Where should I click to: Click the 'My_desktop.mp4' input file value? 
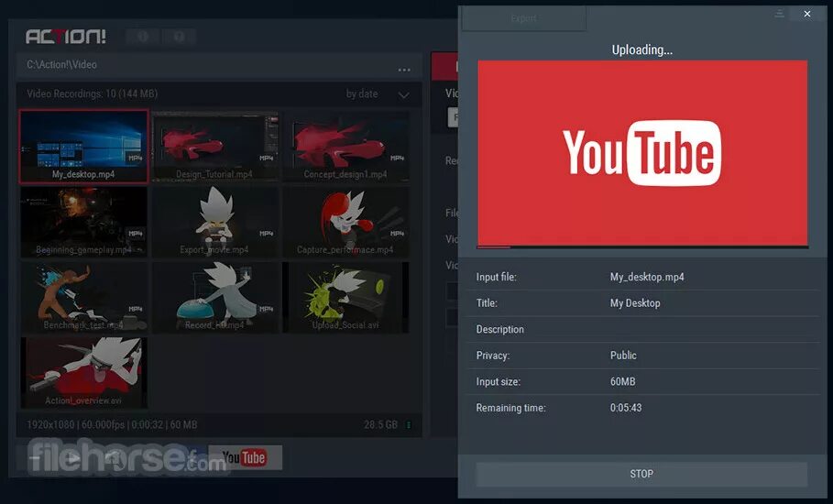[647, 278]
